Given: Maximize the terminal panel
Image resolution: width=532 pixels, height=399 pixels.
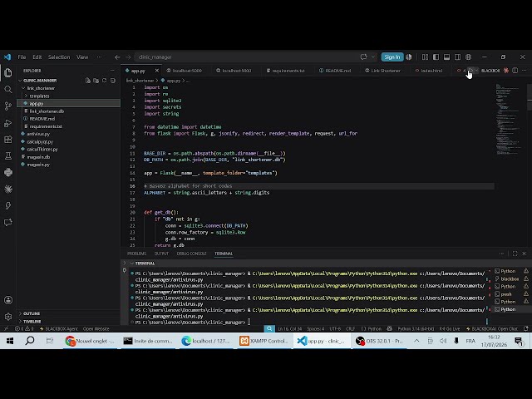Looking at the screenshot, I should coord(515,254).
